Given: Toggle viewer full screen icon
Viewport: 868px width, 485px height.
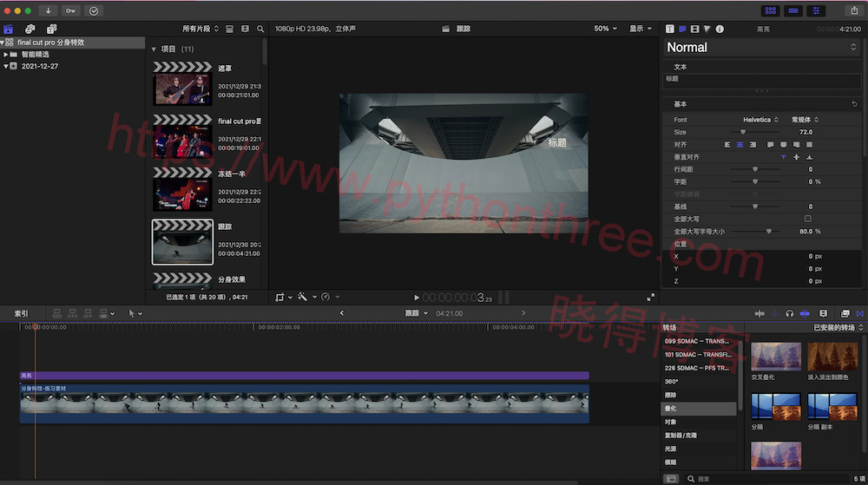Looking at the screenshot, I should [650, 297].
